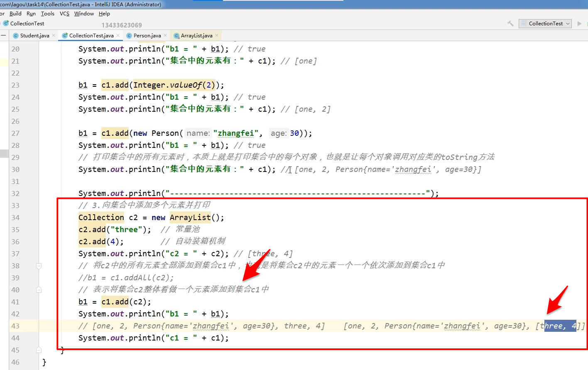Click the toString comment on line 29
588x370 pixels.
point(287,157)
